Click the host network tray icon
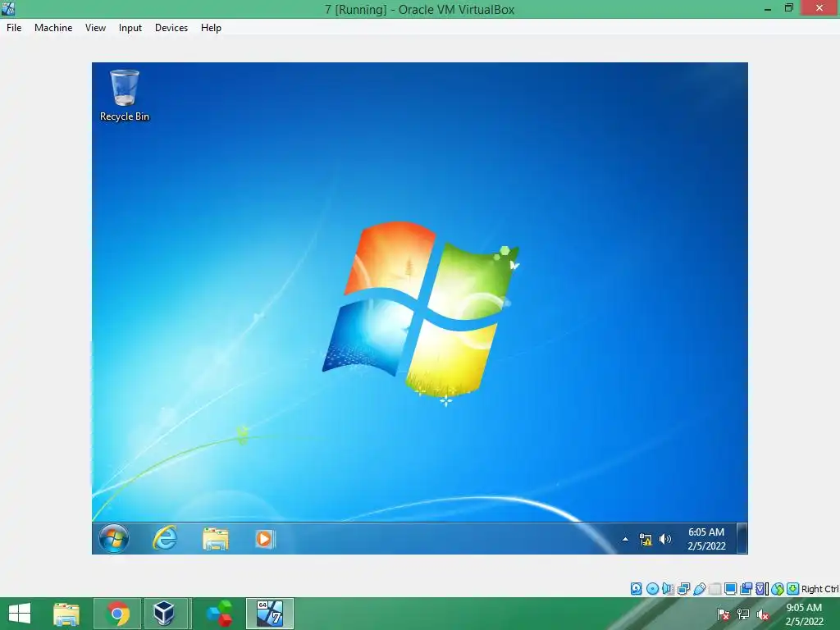The image size is (840, 630). click(x=743, y=614)
